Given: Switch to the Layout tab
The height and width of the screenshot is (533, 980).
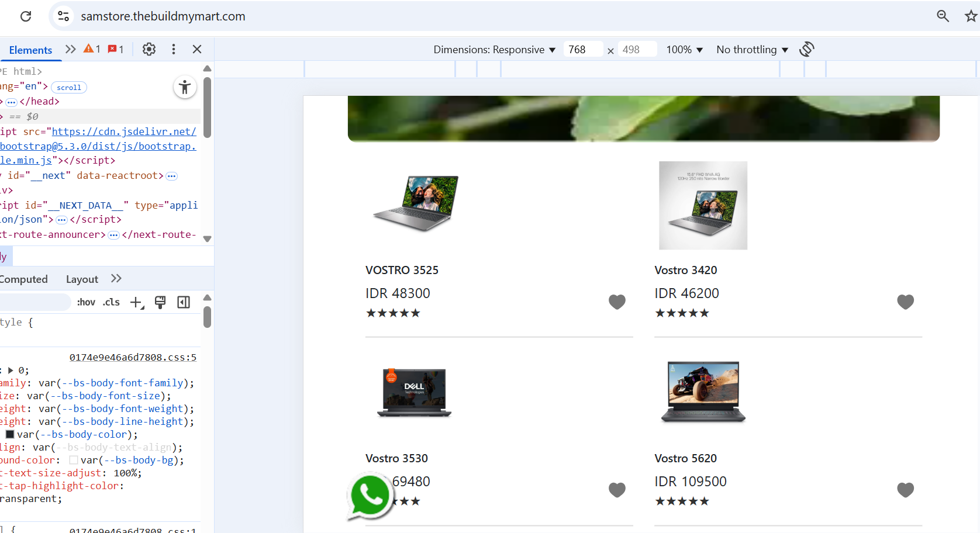Looking at the screenshot, I should 82,279.
